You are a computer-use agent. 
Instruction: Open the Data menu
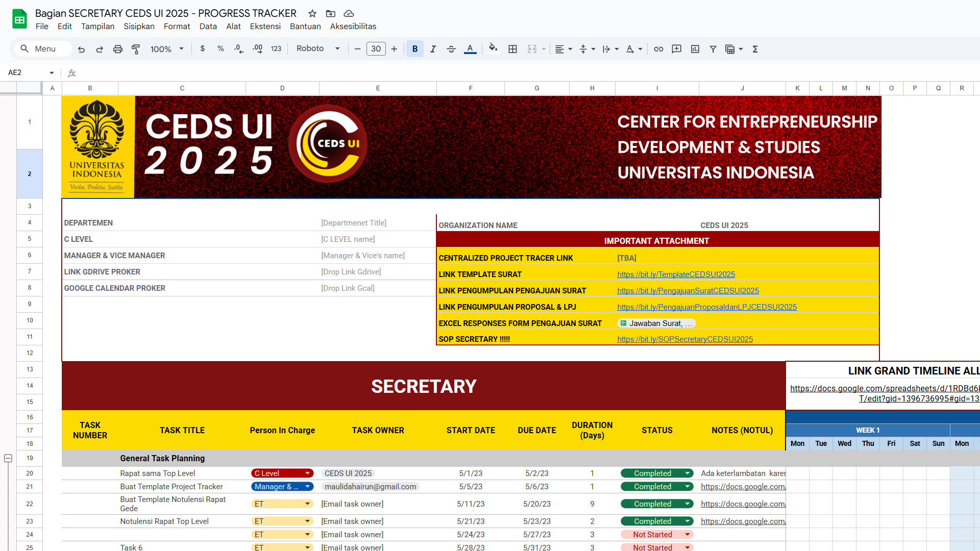pos(208,27)
